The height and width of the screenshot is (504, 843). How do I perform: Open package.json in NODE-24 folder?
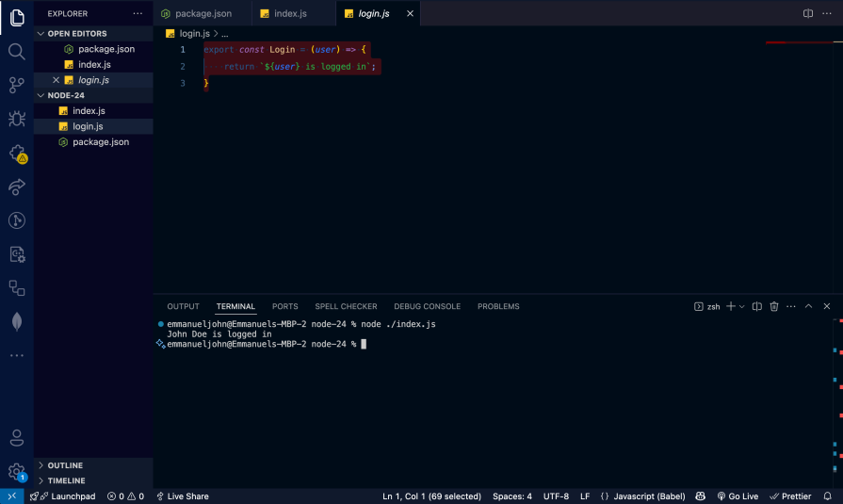93,142
